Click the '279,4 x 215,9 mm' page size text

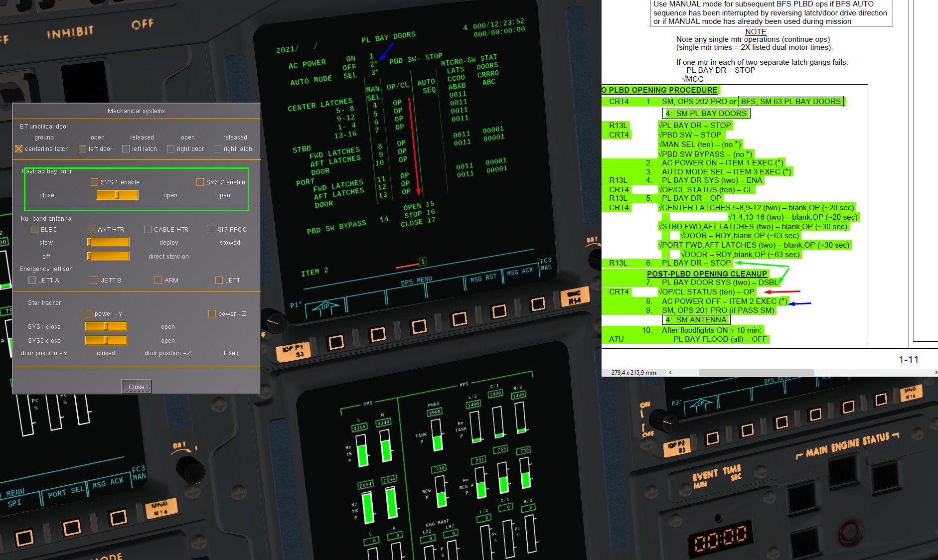(633, 373)
